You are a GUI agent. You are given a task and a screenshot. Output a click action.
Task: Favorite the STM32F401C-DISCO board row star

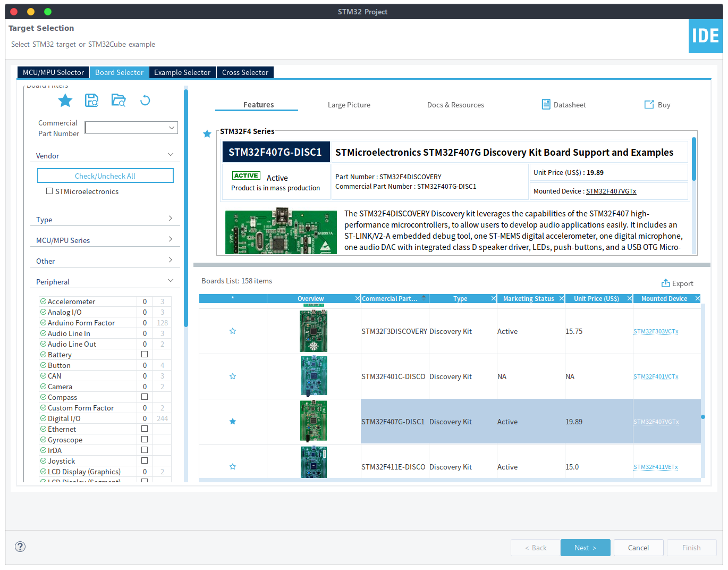coord(233,376)
